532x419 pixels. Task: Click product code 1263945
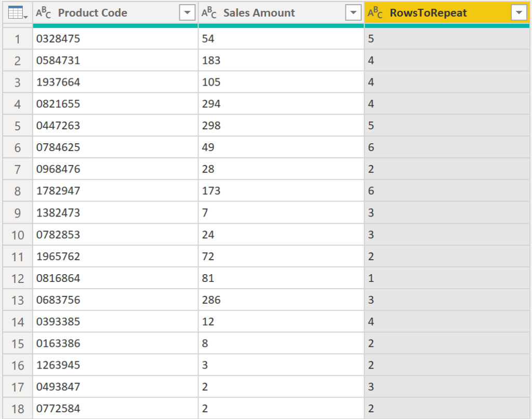pyautogui.click(x=58, y=365)
